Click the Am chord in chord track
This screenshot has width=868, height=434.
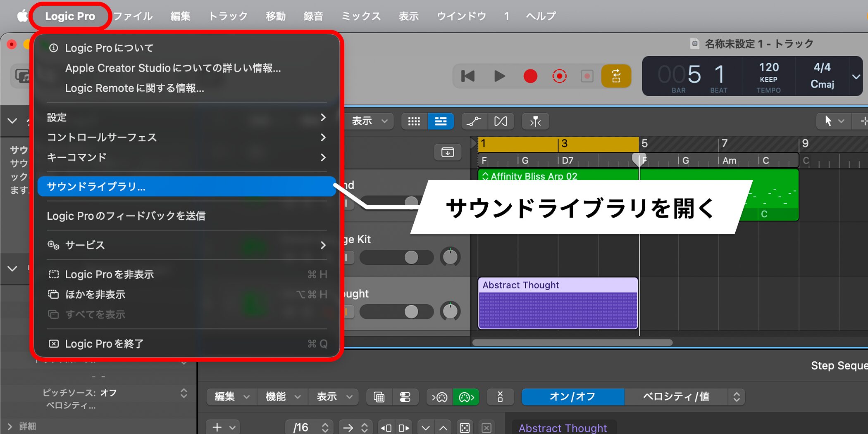[730, 161]
